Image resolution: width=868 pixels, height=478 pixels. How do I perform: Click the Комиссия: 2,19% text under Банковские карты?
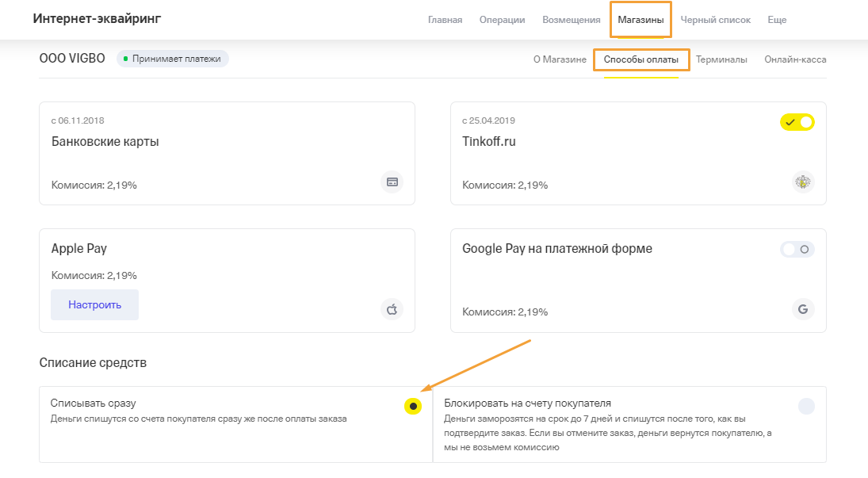94,185
